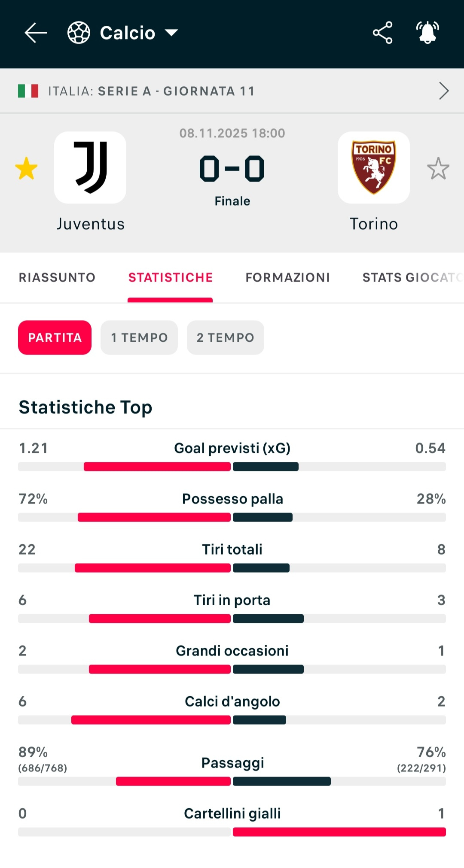Open the Juventus team logo

pyautogui.click(x=90, y=167)
